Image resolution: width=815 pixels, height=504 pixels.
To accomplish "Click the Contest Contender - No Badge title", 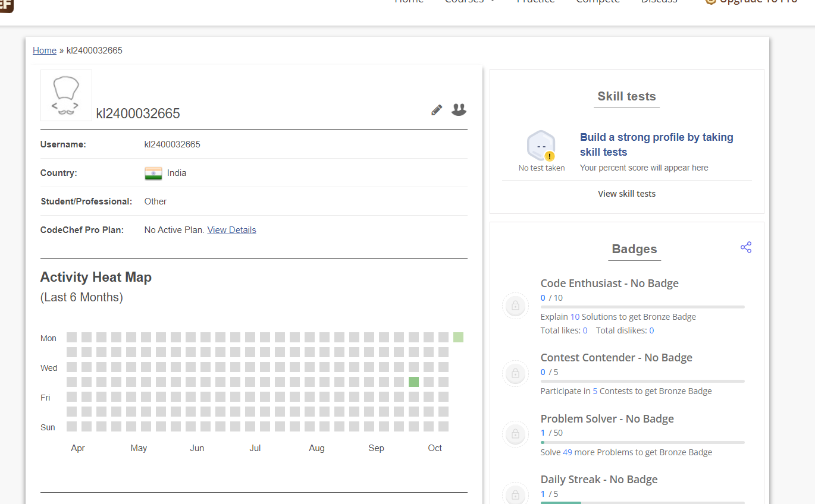I will (x=616, y=358).
